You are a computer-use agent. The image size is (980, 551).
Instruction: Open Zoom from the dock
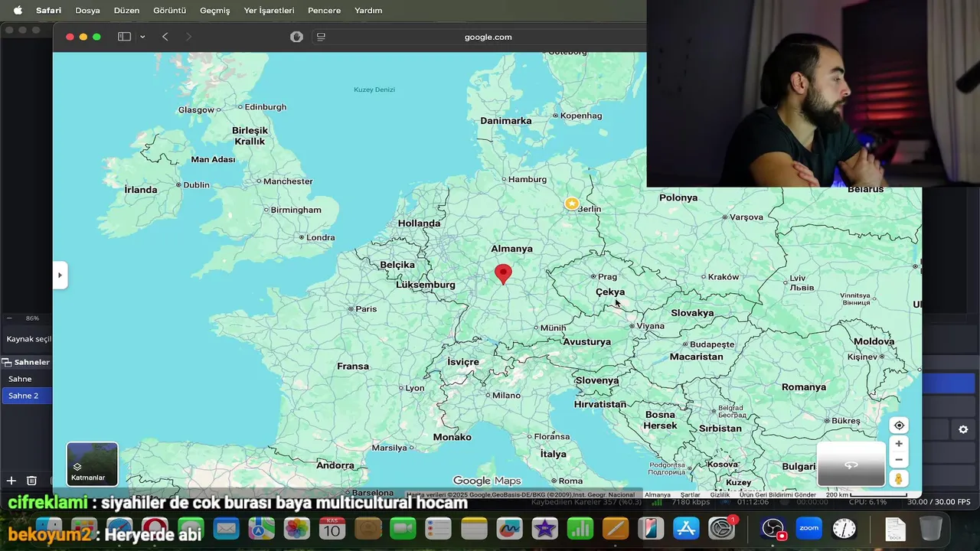[808, 528]
